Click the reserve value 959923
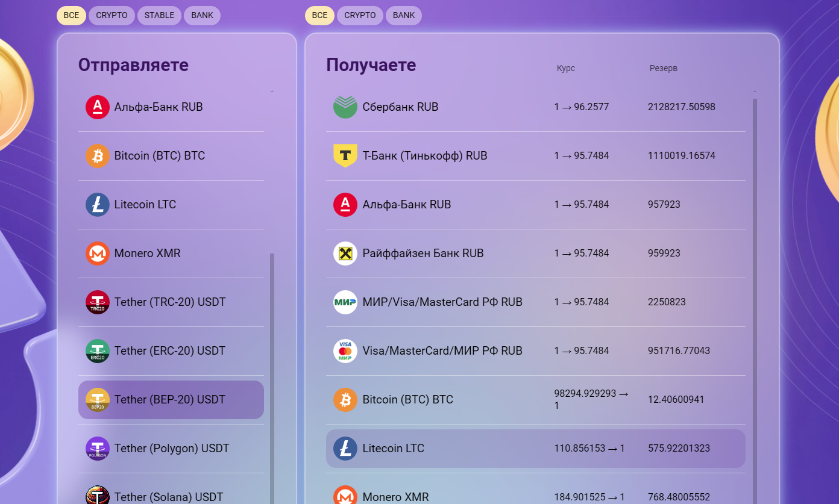The width and height of the screenshot is (839, 504). coord(664,254)
